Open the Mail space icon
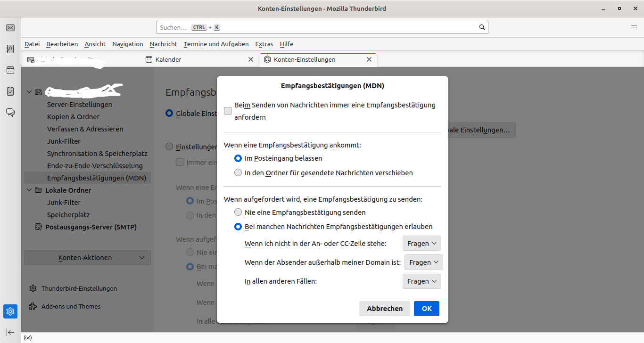This screenshot has width=644, height=343. pyautogui.click(x=10, y=28)
